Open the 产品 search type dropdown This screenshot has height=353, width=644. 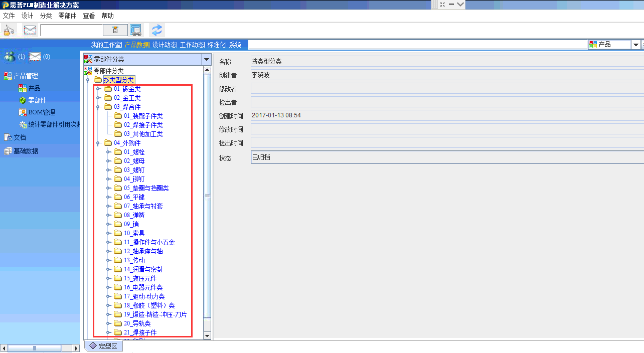point(635,45)
